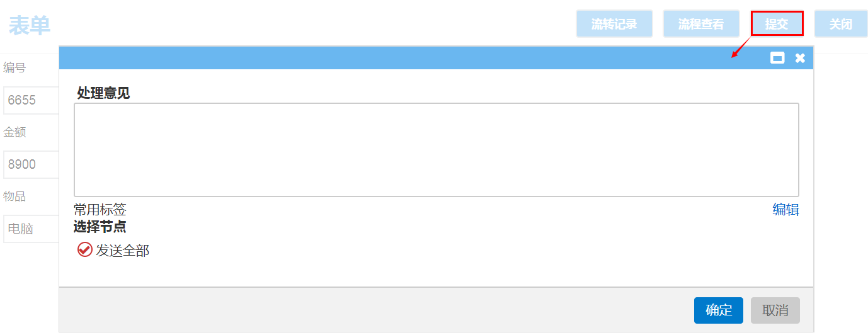The image size is (868, 335).
Task: Cancel using the 取消 button
Action: tap(775, 310)
